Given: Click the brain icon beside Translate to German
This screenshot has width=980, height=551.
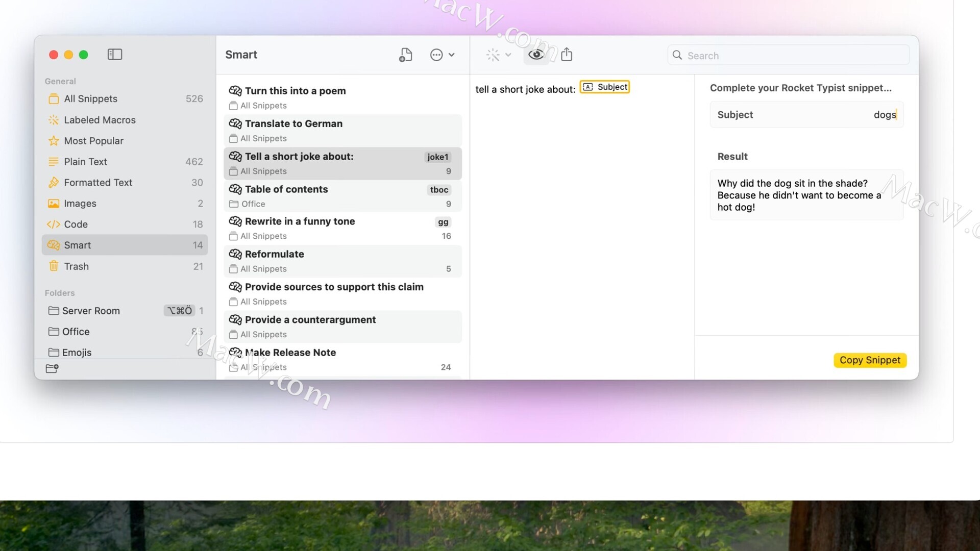Looking at the screenshot, I should tap(235, 123).
